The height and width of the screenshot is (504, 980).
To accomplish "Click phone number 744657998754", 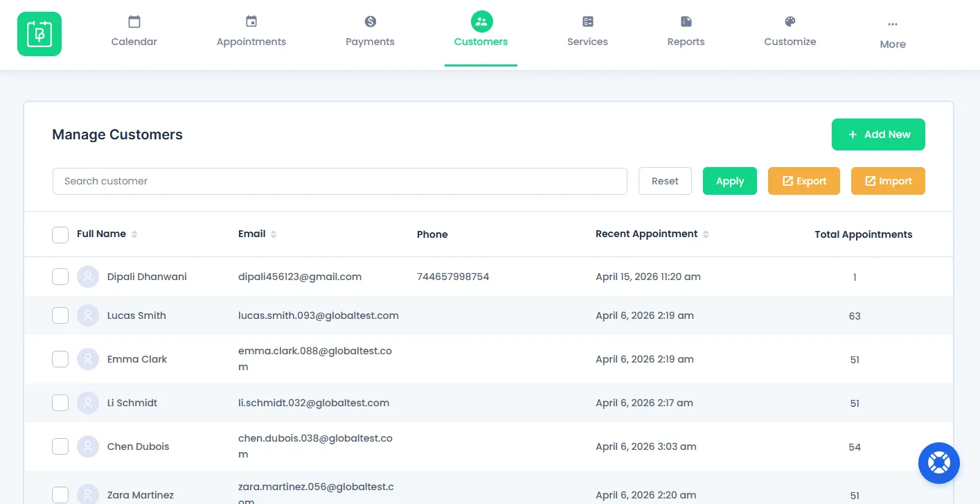I will click(453, 277).
